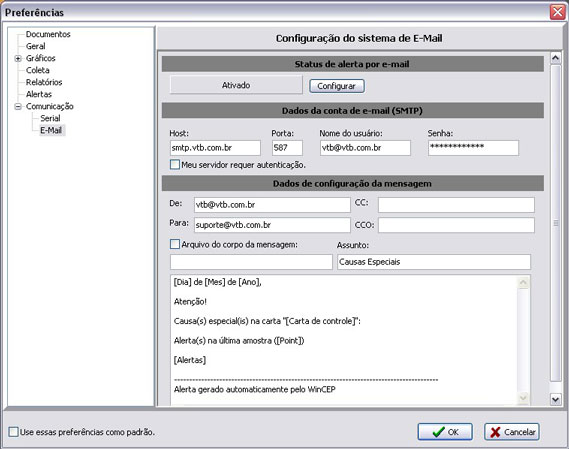
Task: Click the empty CCO field
Action: (x=456, y=225)
